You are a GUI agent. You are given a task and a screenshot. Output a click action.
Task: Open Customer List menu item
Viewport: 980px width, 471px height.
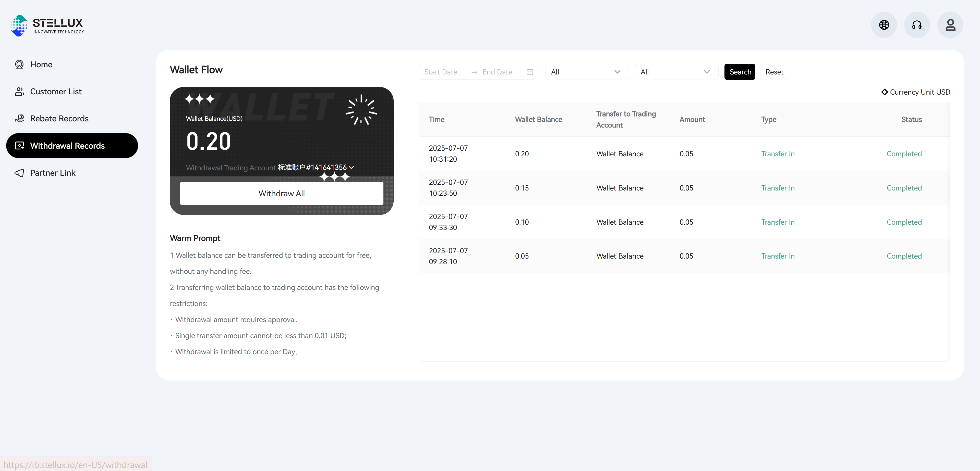[x=72, y=92]
